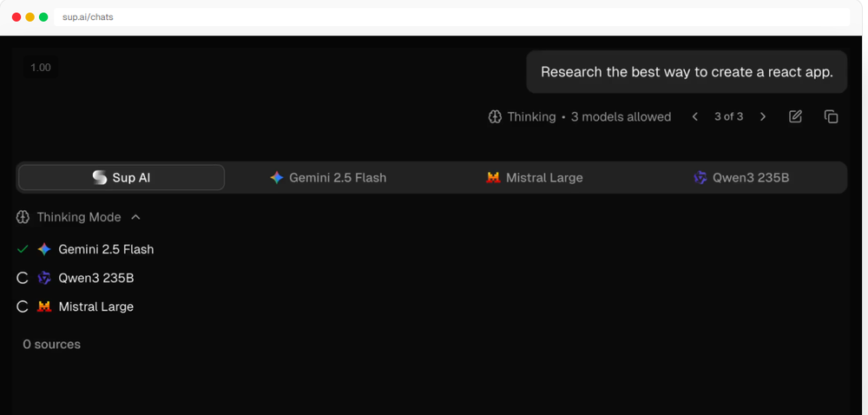This screenshot has width=868, height=415.
Task: Focus the browser address bar sup.ai/chats
Action: click(451, 17)
